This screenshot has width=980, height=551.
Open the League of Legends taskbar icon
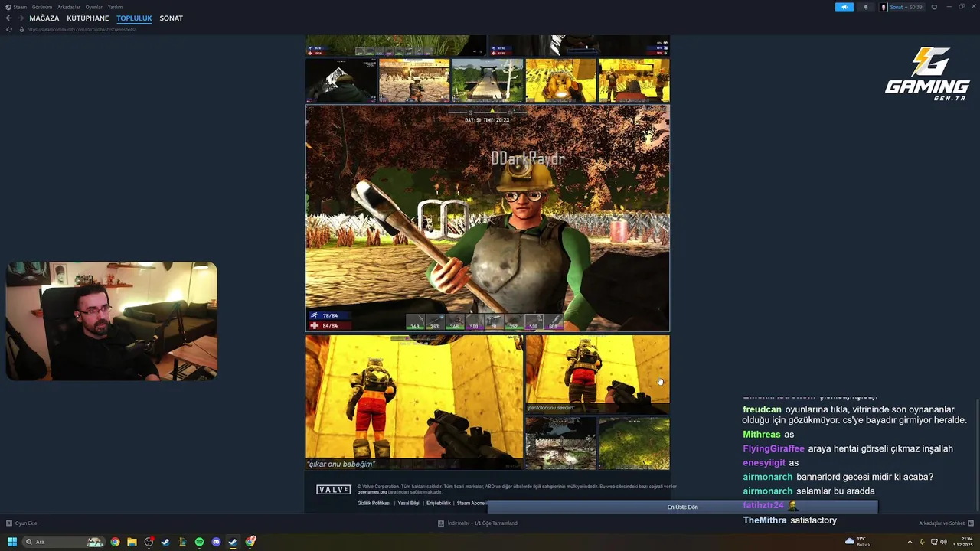pyautogui.click(x=182, y=542)
